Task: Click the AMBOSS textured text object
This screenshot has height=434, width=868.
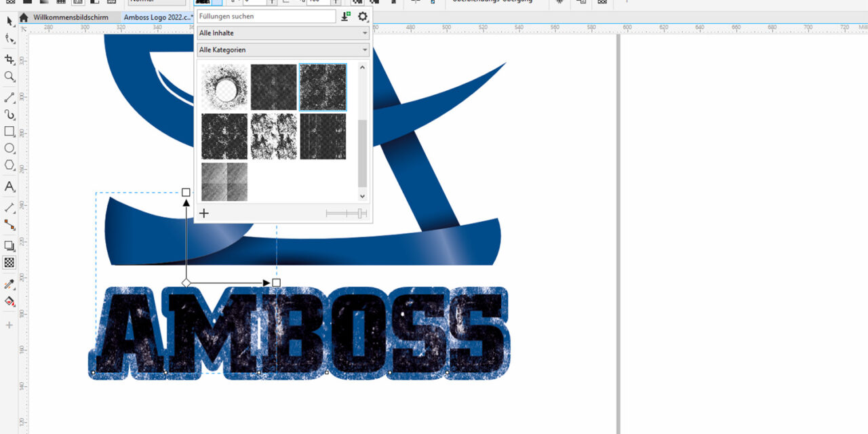Action: tap(299, 332)
